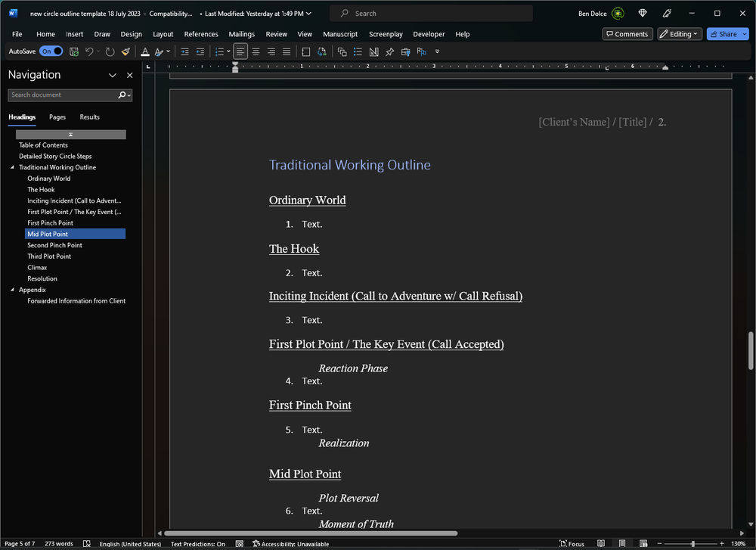756x550 pixels.
Task: Click the Font Color icon
Action: tap(145, 51)
